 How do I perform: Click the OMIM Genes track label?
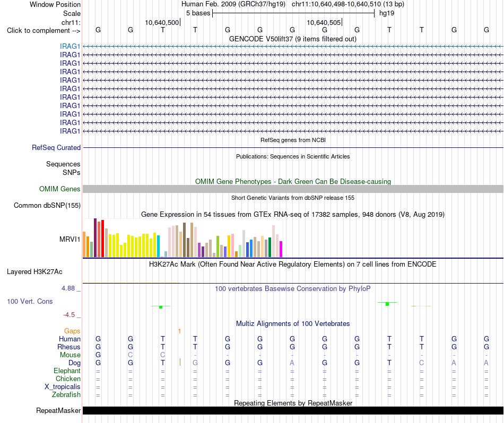[x=60, y=189]
